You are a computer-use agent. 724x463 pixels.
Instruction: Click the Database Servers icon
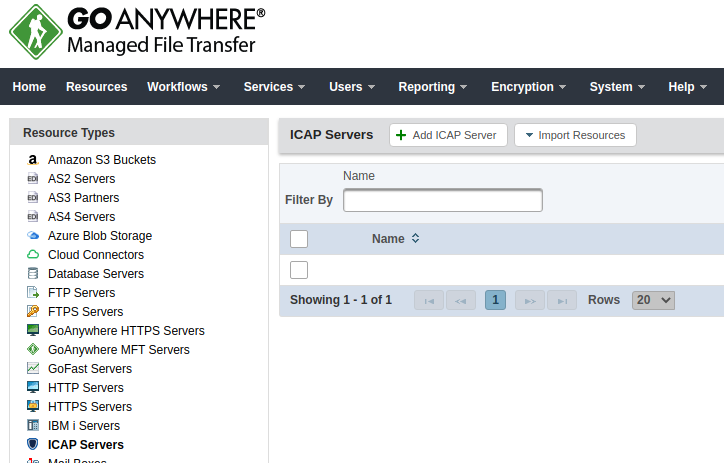click(32, 274)
